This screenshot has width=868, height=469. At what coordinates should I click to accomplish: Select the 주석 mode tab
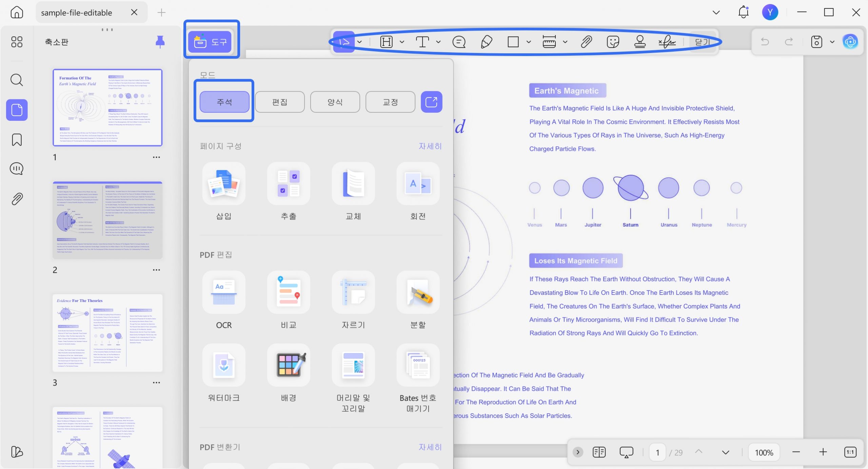(224, 102)
